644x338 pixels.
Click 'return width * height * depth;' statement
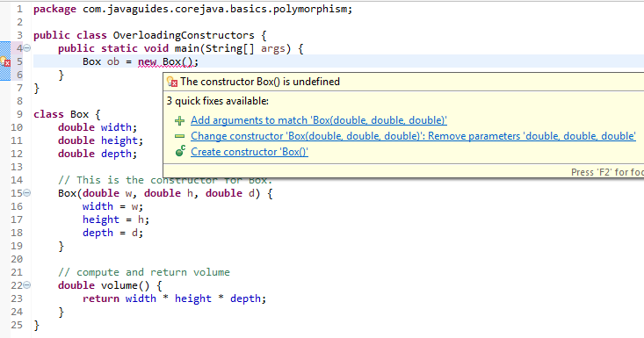[x=174, y=298]
